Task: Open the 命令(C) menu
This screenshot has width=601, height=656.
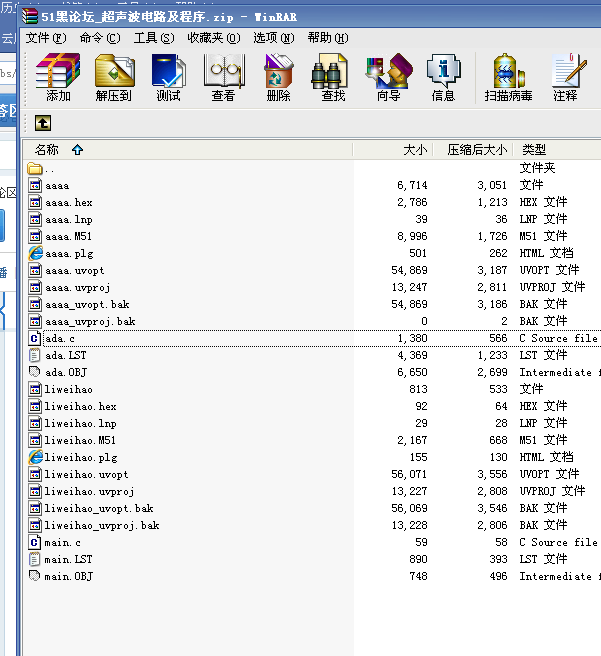Action: click(100, 38)
